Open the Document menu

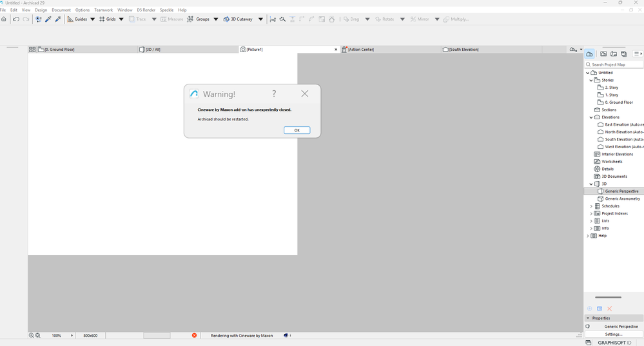point(61,10)
